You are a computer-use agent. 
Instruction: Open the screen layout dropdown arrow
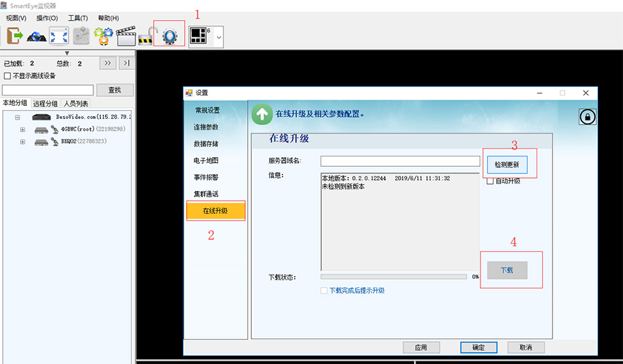click(219, 37)
